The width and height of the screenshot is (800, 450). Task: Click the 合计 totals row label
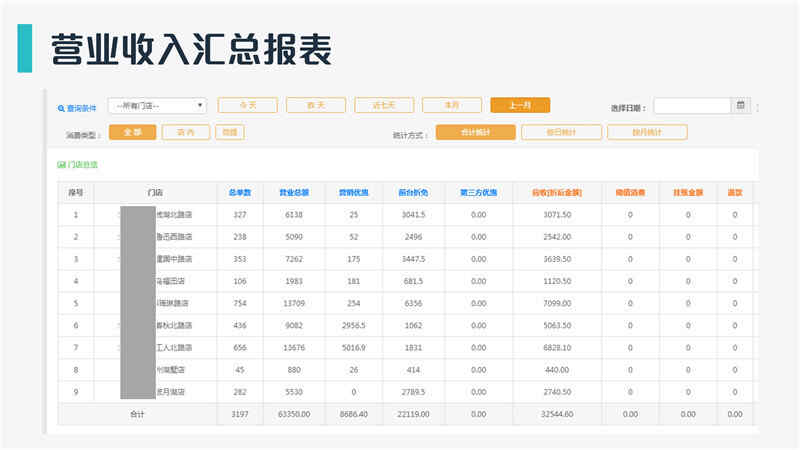coord(137,414)
